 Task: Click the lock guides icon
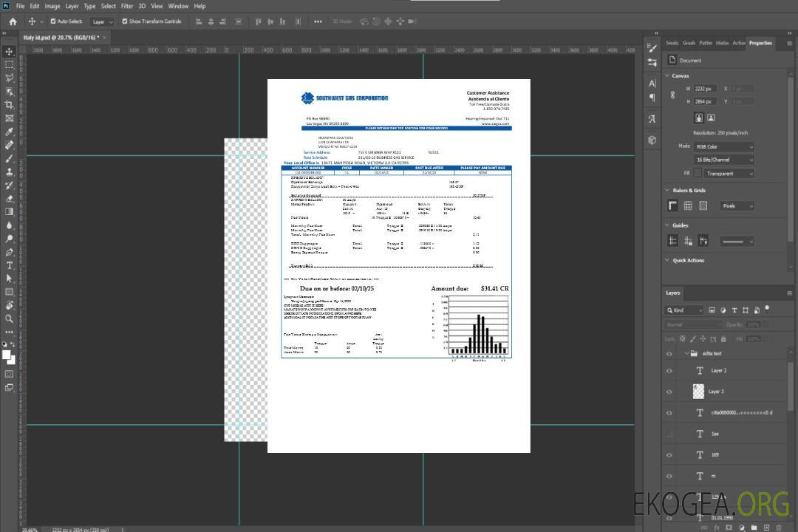688,241
